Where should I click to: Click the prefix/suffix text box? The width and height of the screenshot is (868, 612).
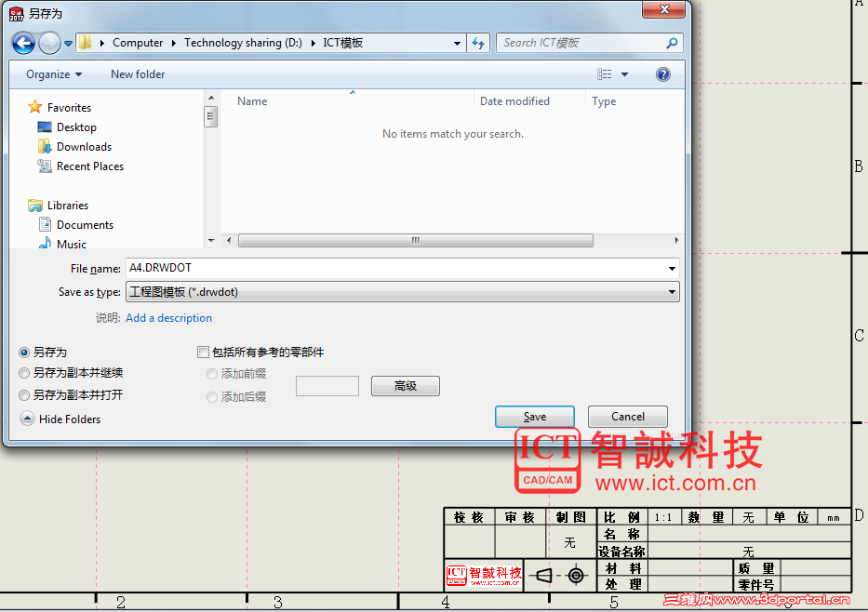click(327, 386)
